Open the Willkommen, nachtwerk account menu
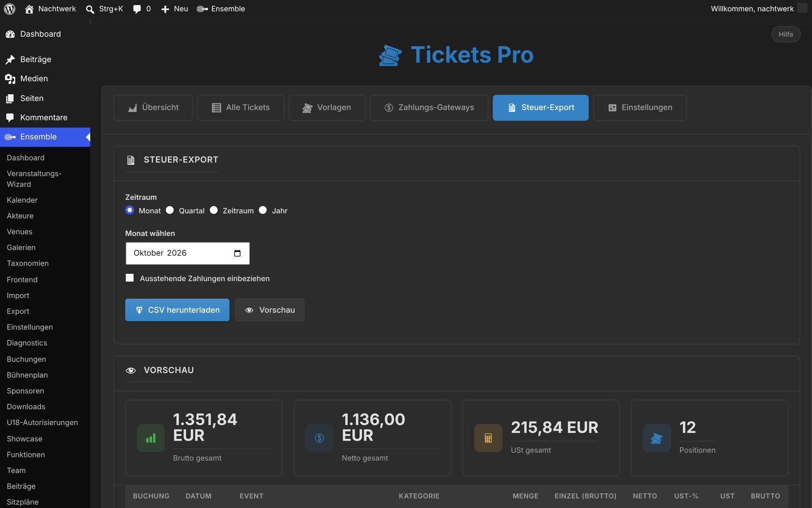 [758, 9]
